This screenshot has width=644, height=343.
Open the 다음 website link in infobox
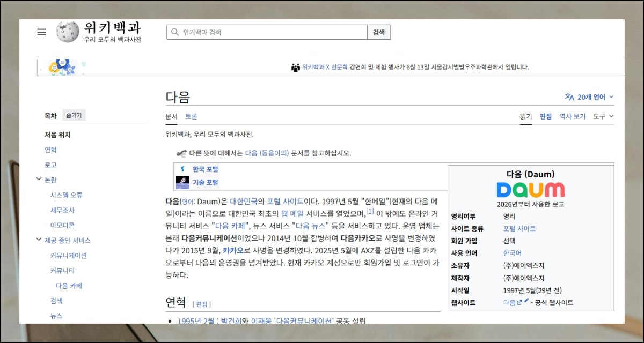[509, 303]
